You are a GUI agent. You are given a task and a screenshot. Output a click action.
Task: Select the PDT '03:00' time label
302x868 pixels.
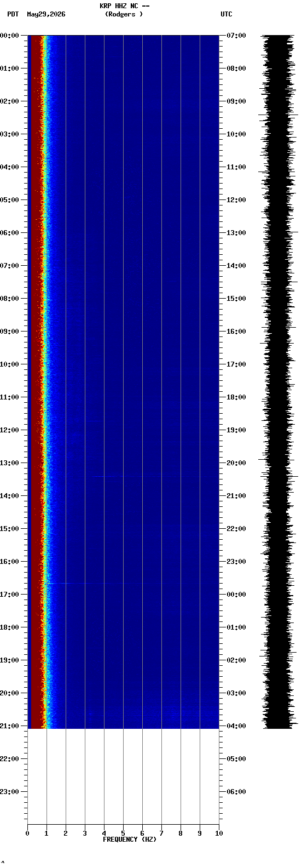point(10,134)
